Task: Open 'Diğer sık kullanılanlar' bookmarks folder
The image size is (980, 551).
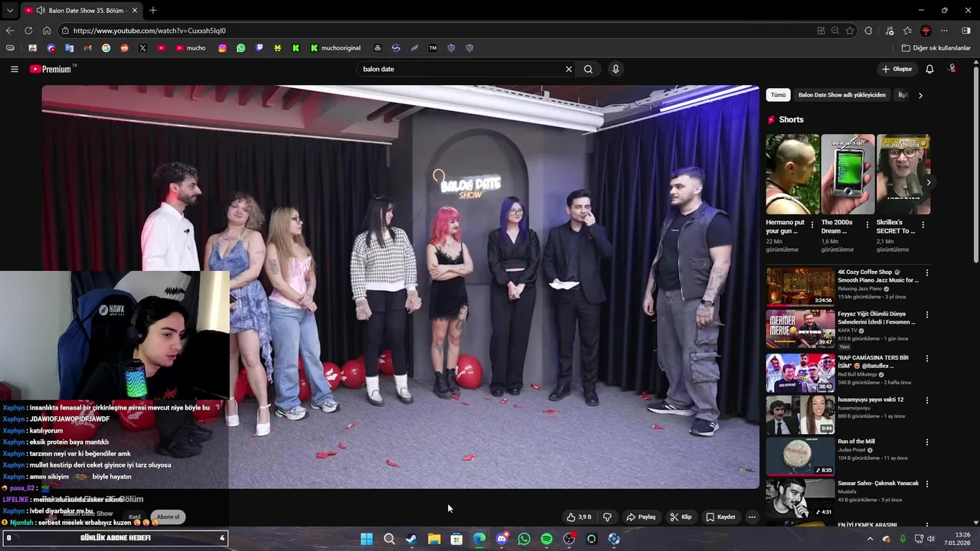Action: [x=936, y=47]
